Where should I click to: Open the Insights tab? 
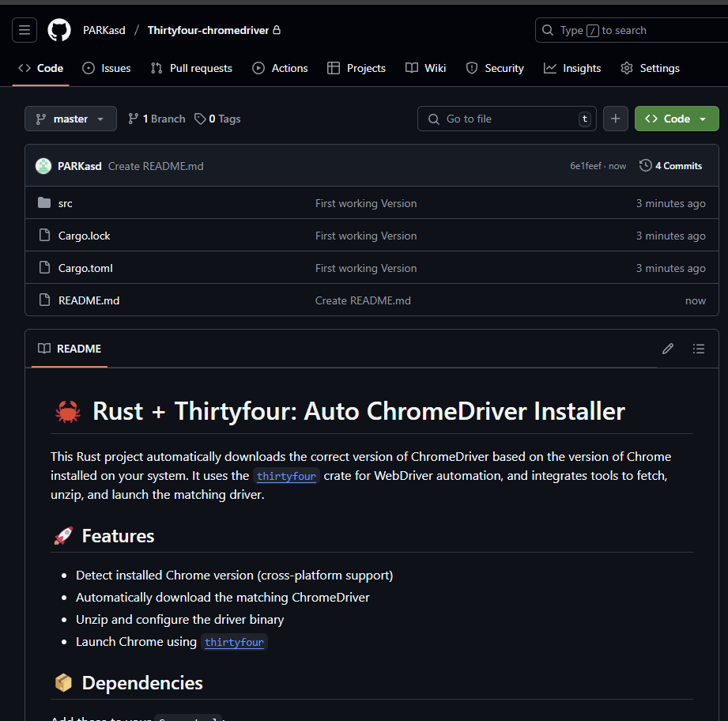(572, 68)
